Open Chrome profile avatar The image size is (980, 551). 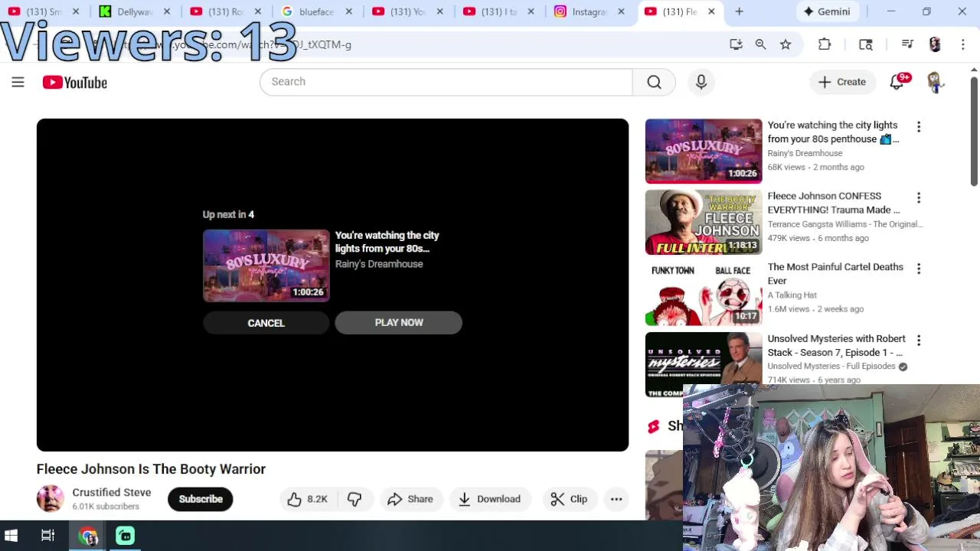pos(935,44)
